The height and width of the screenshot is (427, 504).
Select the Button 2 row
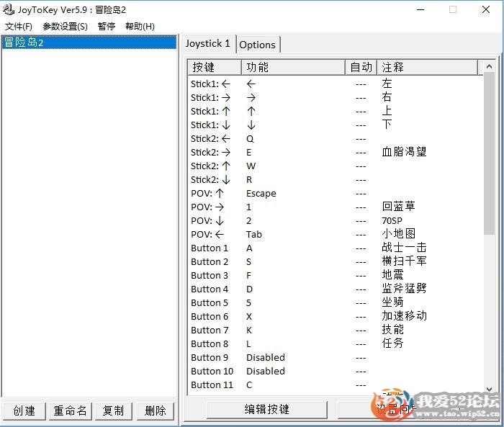pyautogui.click(x=336, y=261)
